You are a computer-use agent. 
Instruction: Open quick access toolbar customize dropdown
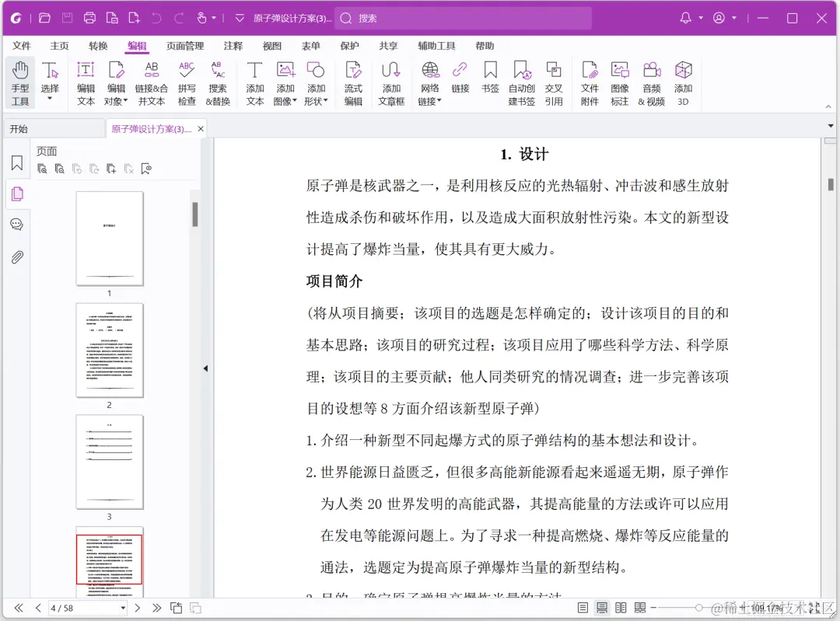[x=240, y=18]
